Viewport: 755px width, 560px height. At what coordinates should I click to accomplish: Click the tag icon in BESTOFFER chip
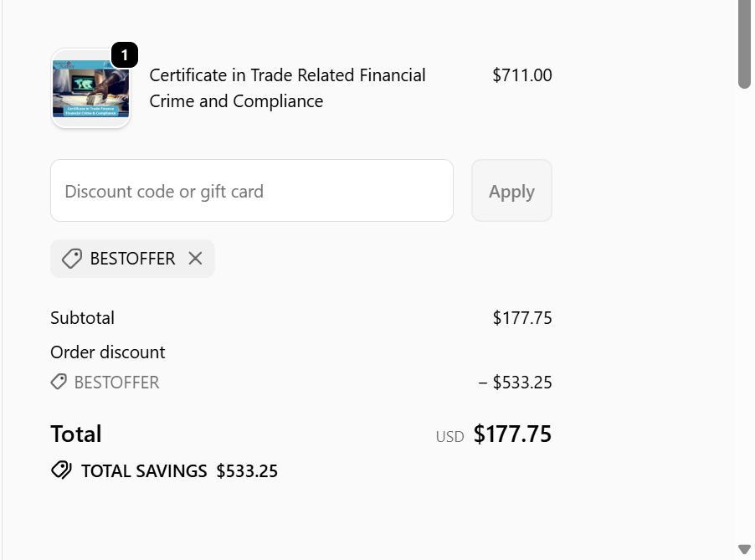tap(72, 259)
